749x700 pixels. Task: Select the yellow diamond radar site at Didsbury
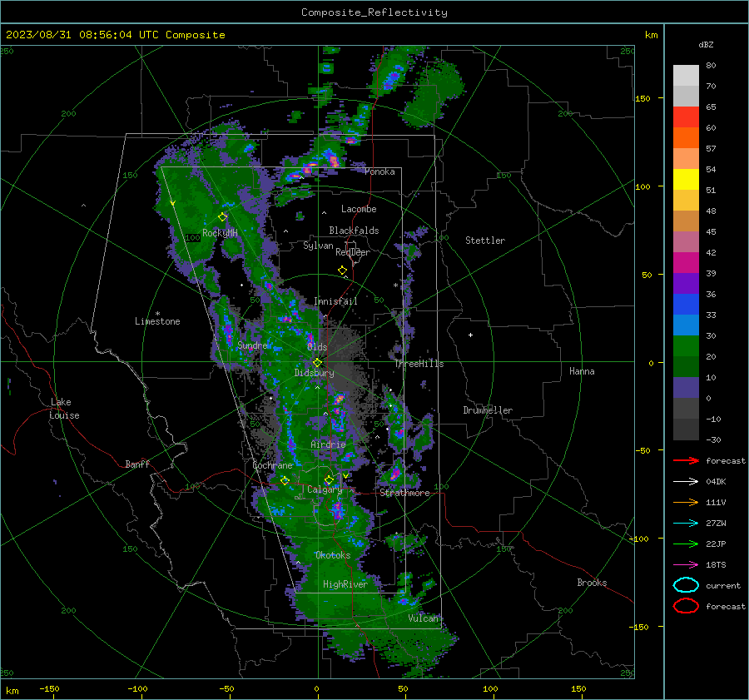(317, 363)
